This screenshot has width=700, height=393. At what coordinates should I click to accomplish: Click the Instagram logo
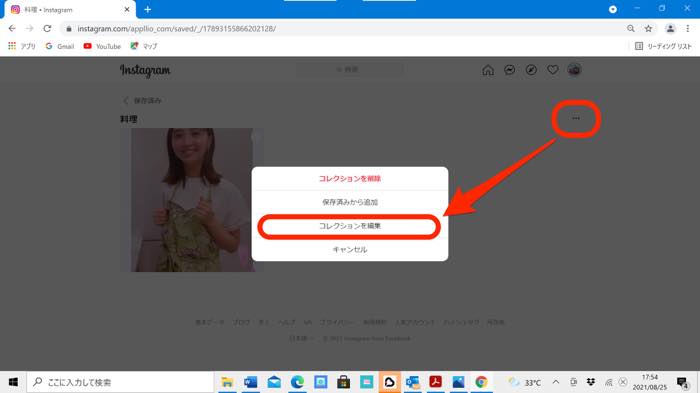point(145,71)
